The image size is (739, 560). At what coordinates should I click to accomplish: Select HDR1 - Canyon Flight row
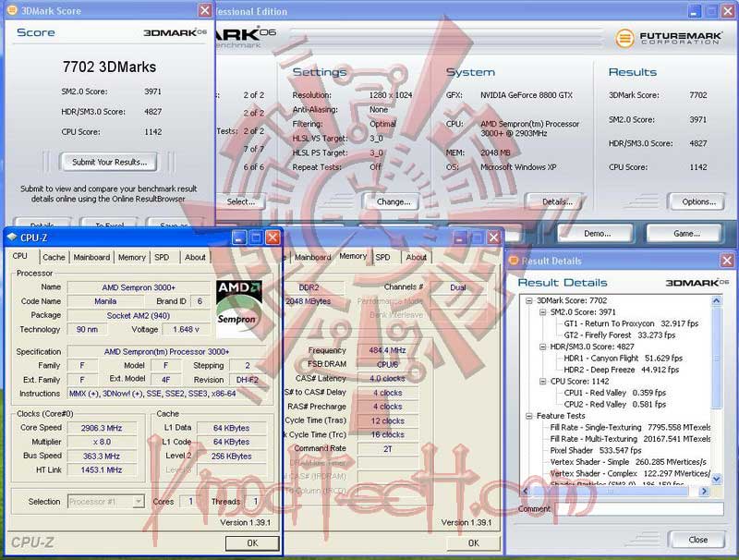click(623, 359)
